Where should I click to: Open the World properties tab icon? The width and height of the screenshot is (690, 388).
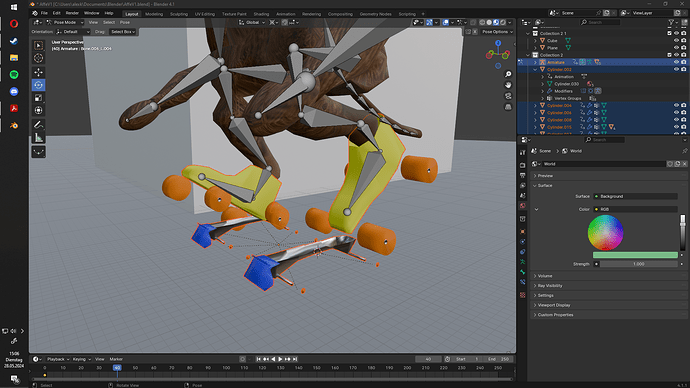(522, 205)
